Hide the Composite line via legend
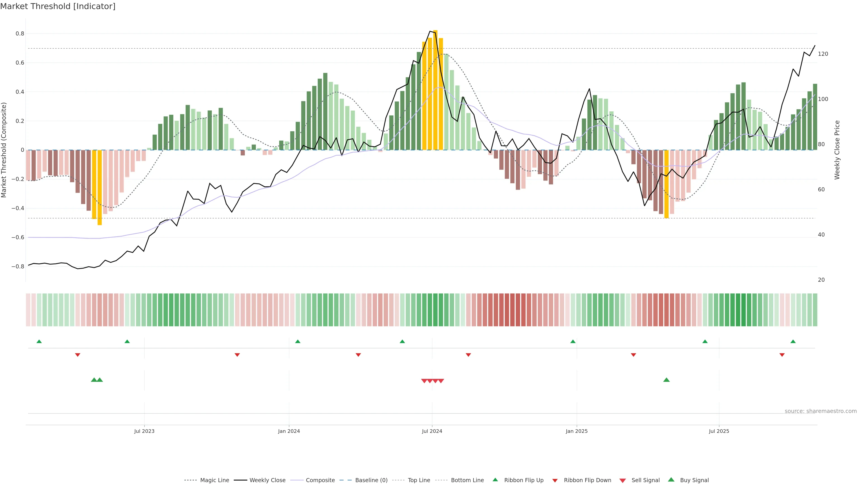 click(x=320, y=480)
